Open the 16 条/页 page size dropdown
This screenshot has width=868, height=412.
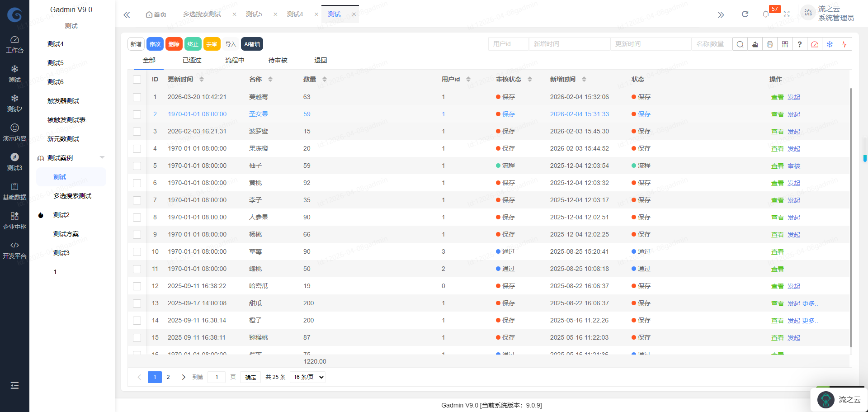(x=309, y=377)
